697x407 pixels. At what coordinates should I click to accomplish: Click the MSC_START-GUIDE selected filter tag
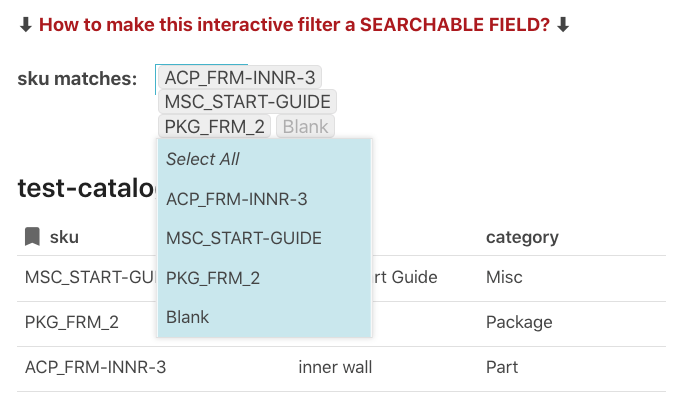click(248, 102)
